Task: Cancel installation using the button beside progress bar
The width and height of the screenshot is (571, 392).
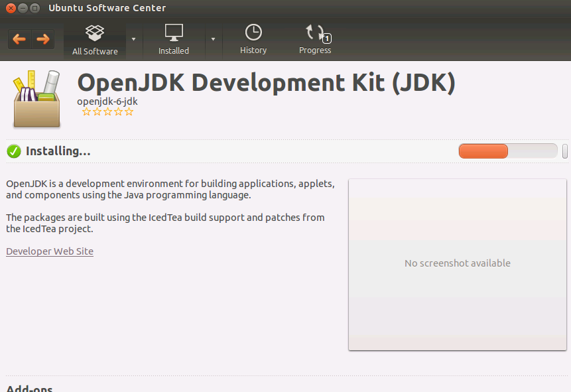Action: click(565, 151)
